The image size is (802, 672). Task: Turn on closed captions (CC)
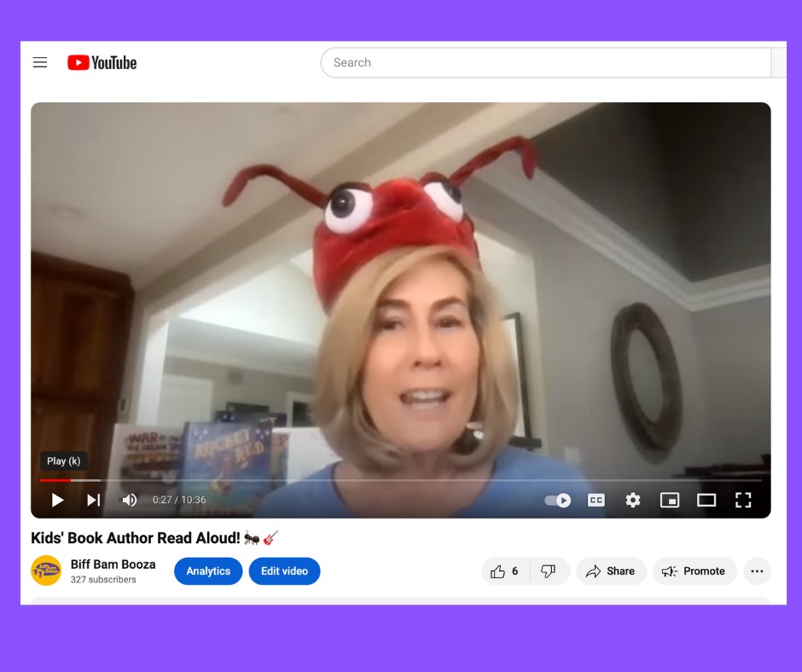pyautogui.click(x=596, y=500)
